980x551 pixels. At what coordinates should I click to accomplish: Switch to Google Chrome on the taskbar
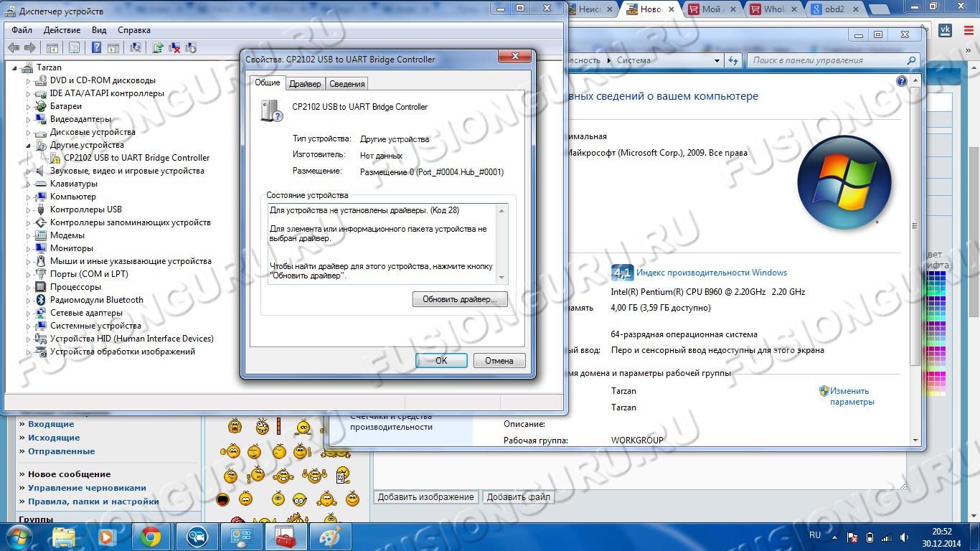151,537
